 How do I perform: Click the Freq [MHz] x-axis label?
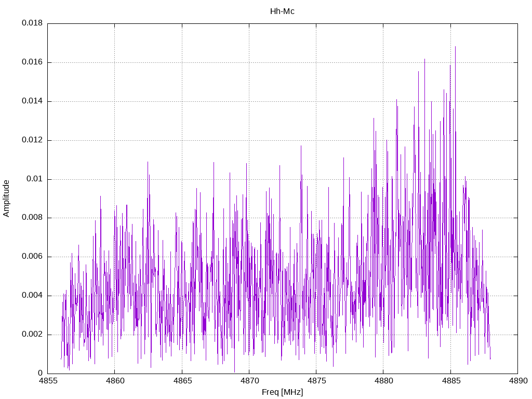[x=282, y=392]
